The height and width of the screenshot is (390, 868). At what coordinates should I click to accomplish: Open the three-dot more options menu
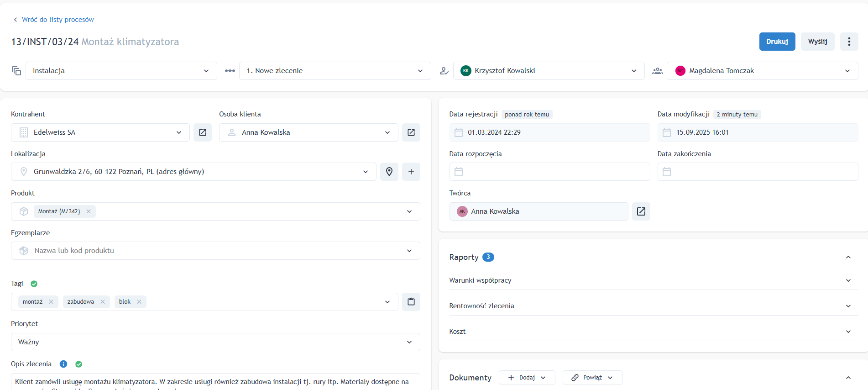[x=849, y=42]
